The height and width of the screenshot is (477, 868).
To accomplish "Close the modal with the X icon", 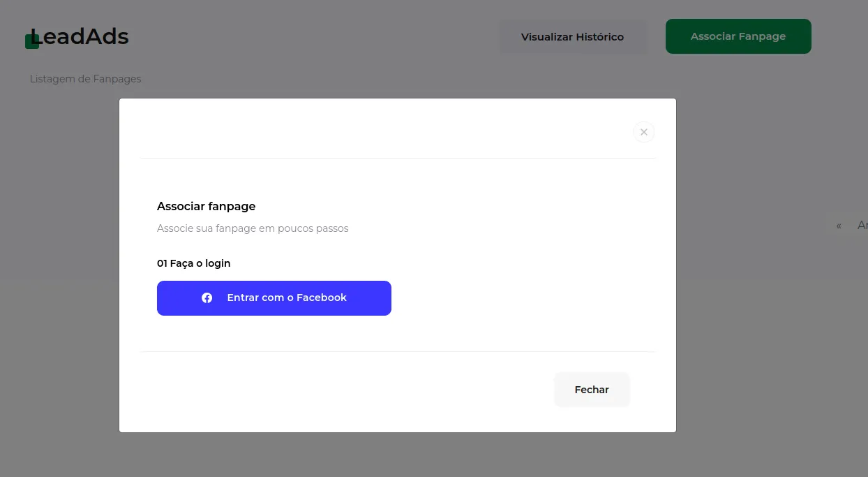I will point(643,132).
